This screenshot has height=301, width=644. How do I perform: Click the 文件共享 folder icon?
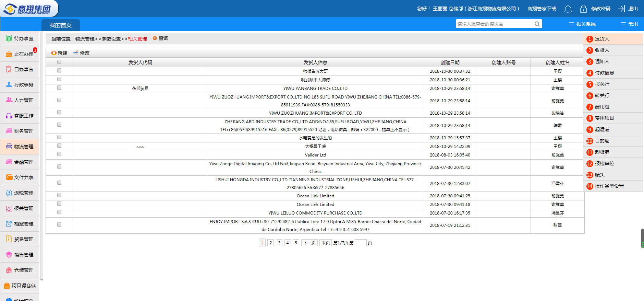(x=9, y=177)
